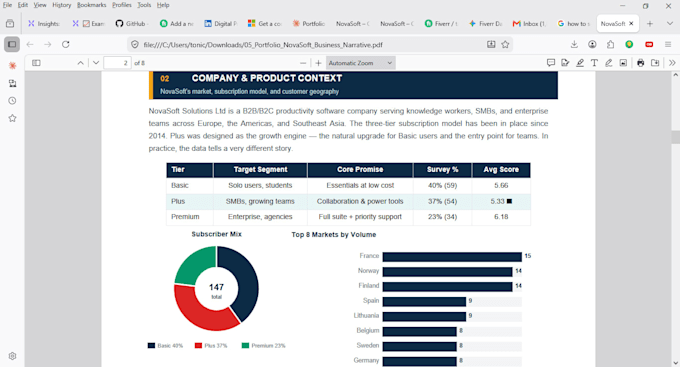Image resolution: width=680 pixels, height=367 pixels.
Task: Open the Extensions puzzle icon
Action: tap(611, 44)
